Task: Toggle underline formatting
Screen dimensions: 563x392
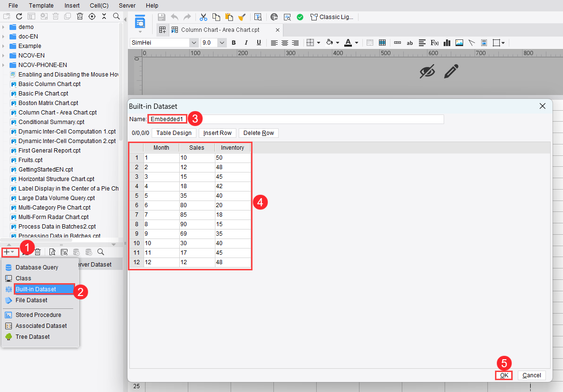Action: 259,43
